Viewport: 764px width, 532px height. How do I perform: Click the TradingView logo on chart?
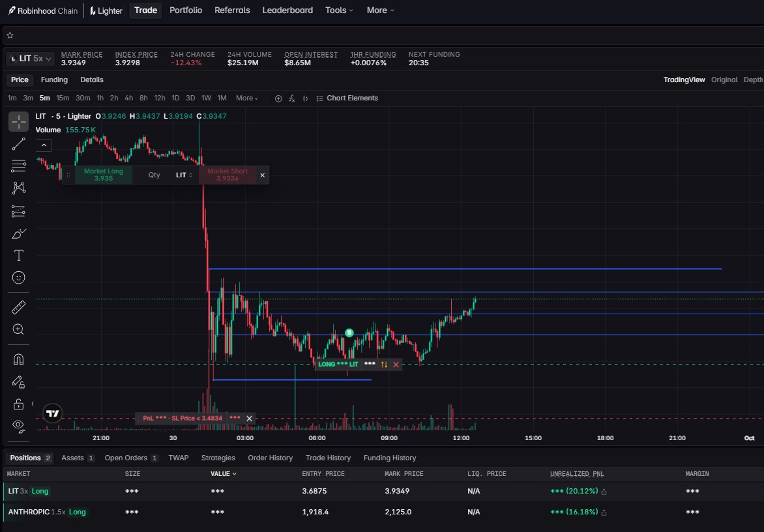(x=53, y=414)
